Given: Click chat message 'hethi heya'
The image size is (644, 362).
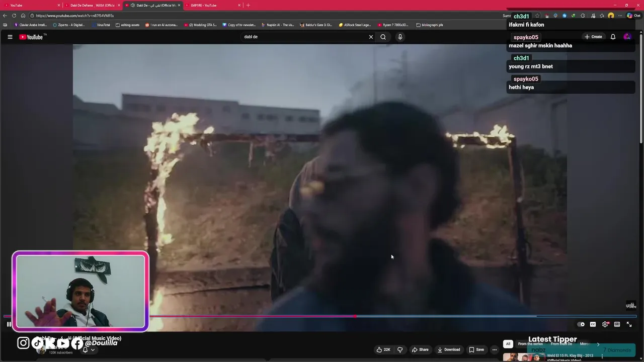Looking at the screenshot, I should click(521, 87).
